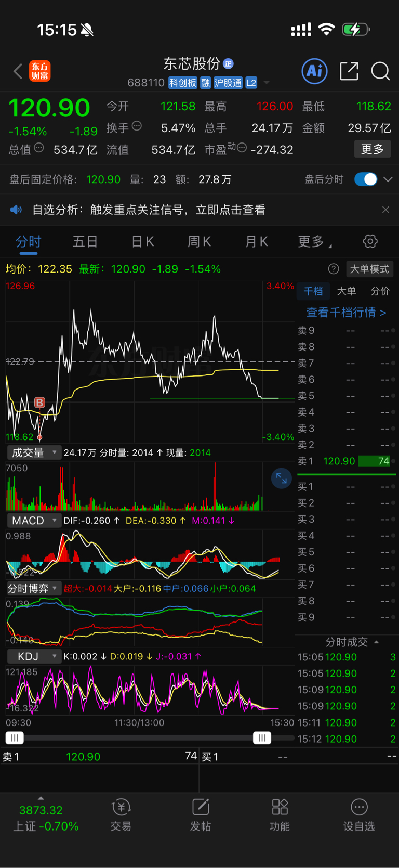This screenshot has height=868, width=399.
Task: Open the 更多 chart period dropdown
Action: coord(315,241)
